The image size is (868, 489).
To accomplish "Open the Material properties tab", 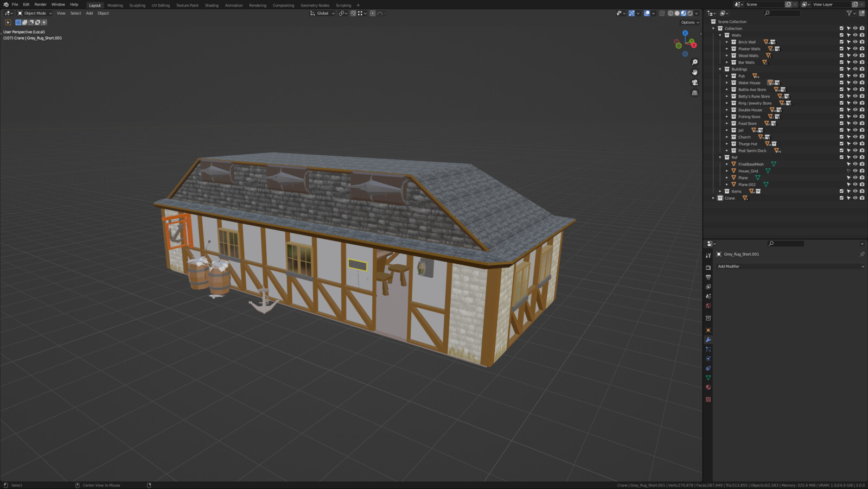I will click(708, 387).
